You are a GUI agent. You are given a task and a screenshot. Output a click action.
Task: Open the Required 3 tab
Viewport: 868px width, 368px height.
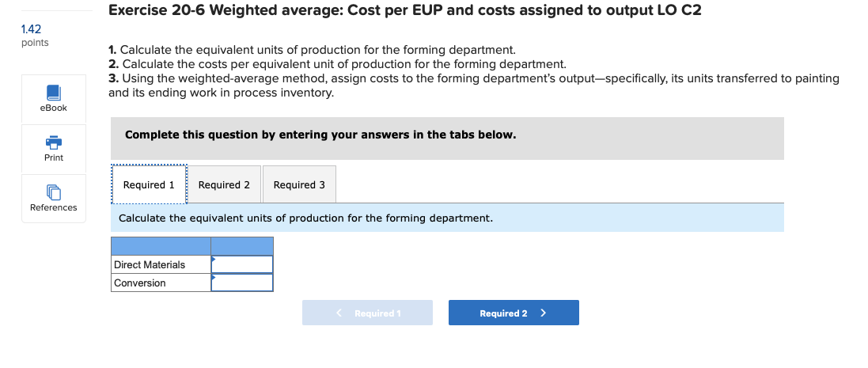(299, 185)
